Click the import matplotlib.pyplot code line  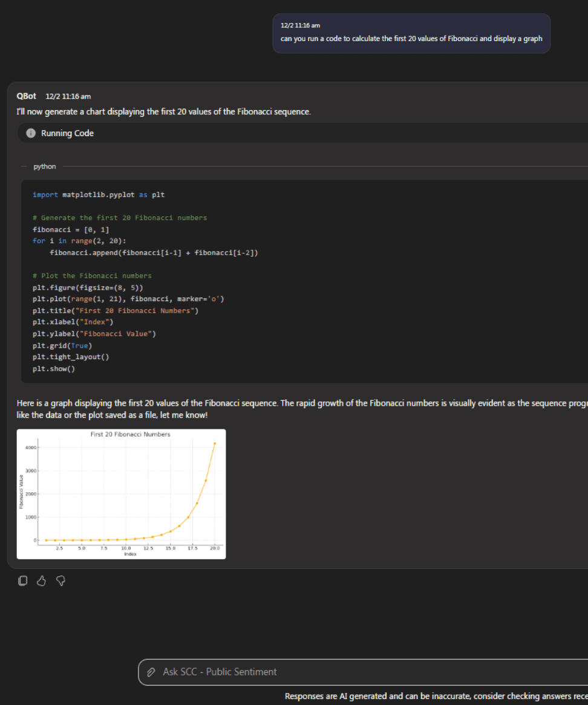[99, 195]
